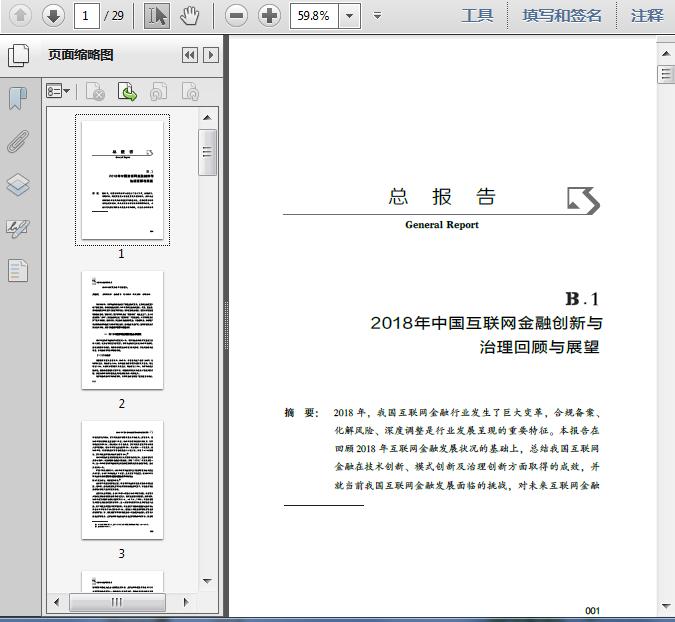The height and width of the screenshot is (622, 675).
Task: Activate the text selection cursor tool
Action: pyautogui.click(x=157, y=16)
